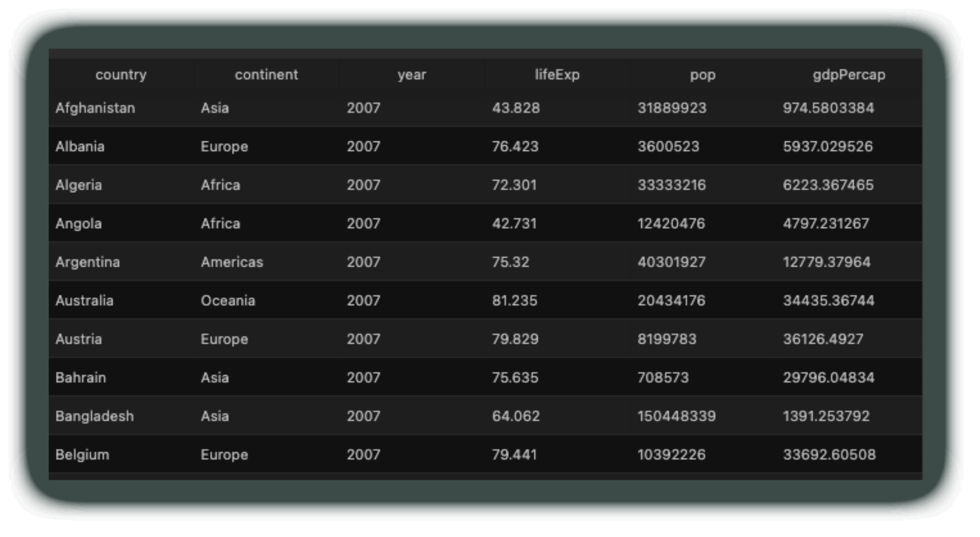Image resolution: width=980 pixels, height=537 pixels.
Task: Click Belgium's population cell 10392226
Action: click(671, 454)
